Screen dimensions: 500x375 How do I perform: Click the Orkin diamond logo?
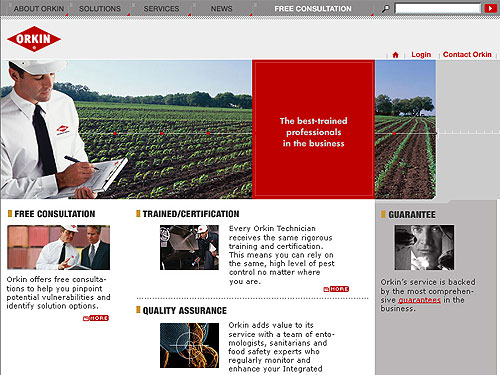pyautogui.click(x=34, y=39)
